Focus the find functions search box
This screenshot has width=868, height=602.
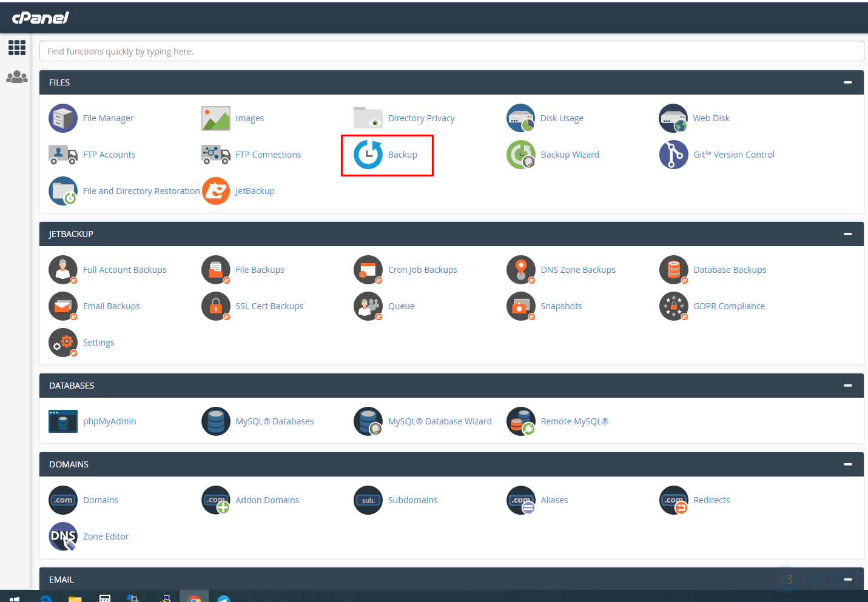(451, 51)
